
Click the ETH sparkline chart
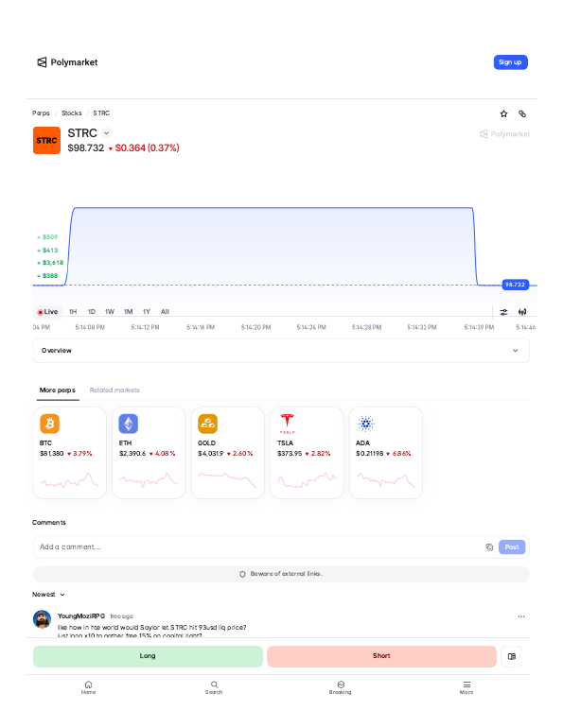(x=149, y=480)
